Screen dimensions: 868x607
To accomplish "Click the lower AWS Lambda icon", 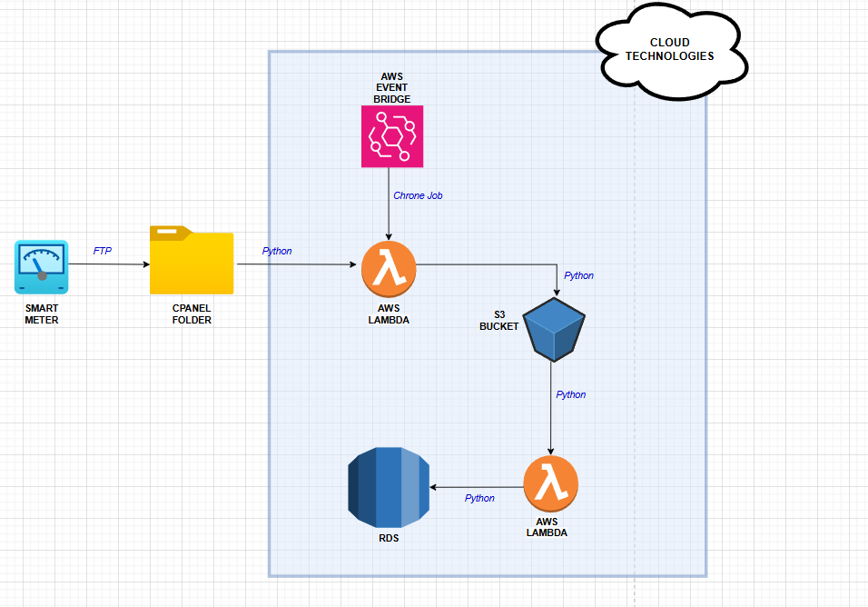I will point(549,484).
